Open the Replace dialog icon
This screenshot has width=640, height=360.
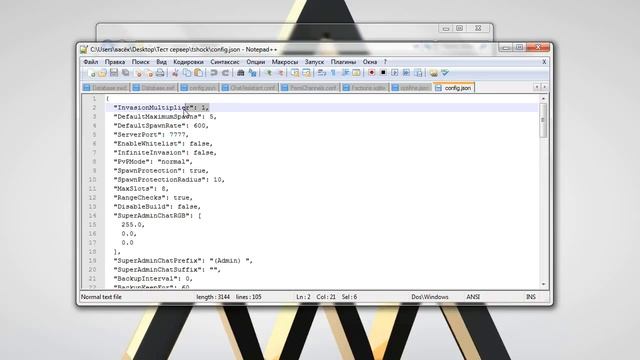[x=252, y=73]
